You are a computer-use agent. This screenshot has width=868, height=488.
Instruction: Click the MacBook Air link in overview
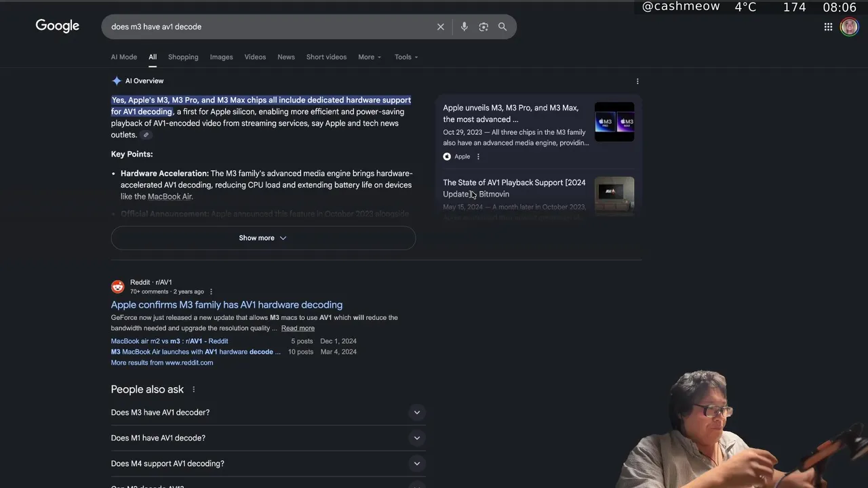click(170, 197)
